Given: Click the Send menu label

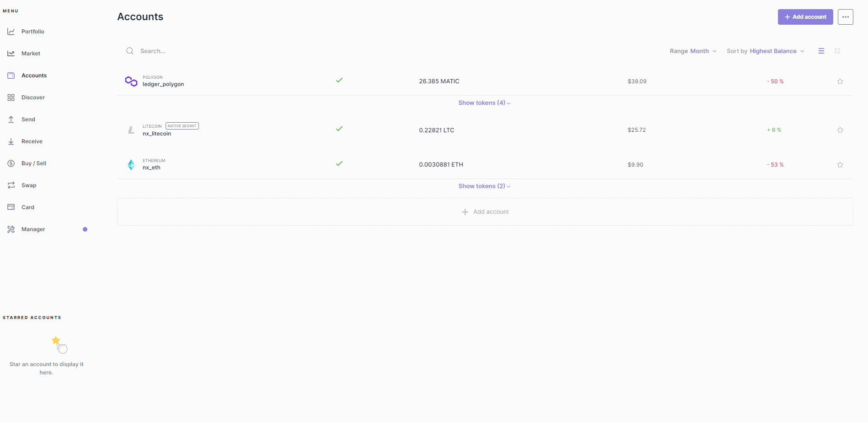Looking at the screenshot, I should coord(28,119).
